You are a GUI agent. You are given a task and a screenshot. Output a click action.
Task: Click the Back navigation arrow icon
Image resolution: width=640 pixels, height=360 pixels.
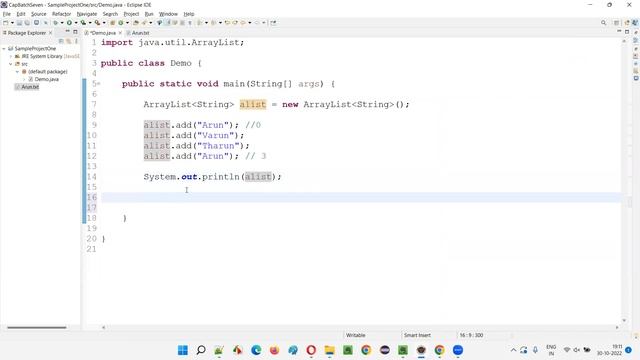pos(243,23)
